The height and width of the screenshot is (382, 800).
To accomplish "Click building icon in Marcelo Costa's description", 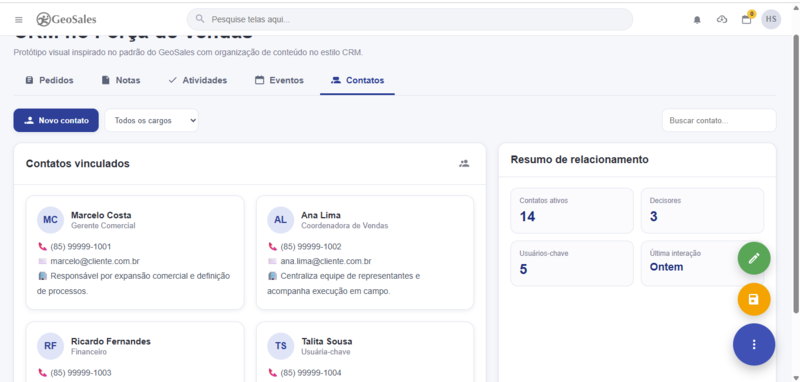I will pos(42,276).
